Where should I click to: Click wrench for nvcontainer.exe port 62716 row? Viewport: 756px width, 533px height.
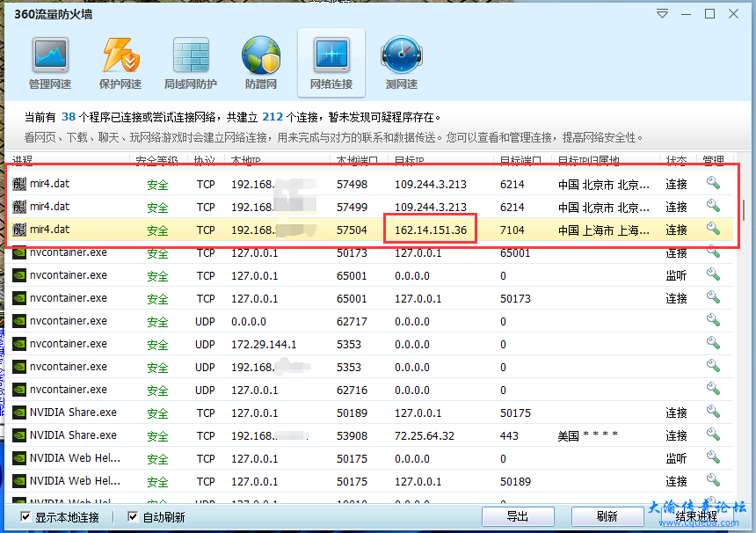point(713,390)
